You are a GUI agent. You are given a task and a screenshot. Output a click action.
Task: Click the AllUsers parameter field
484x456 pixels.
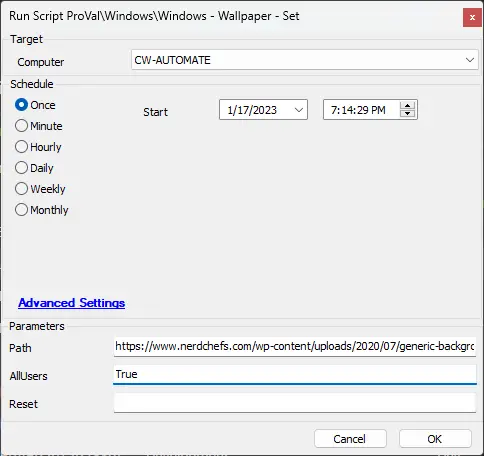295,374
